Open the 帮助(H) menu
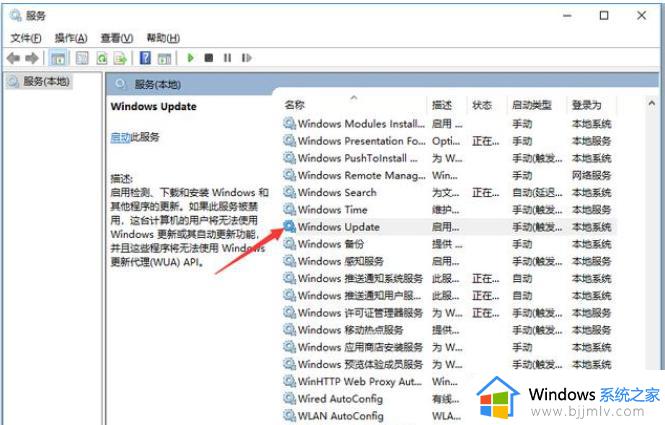665x425 pixels. (x=163, y=38)
